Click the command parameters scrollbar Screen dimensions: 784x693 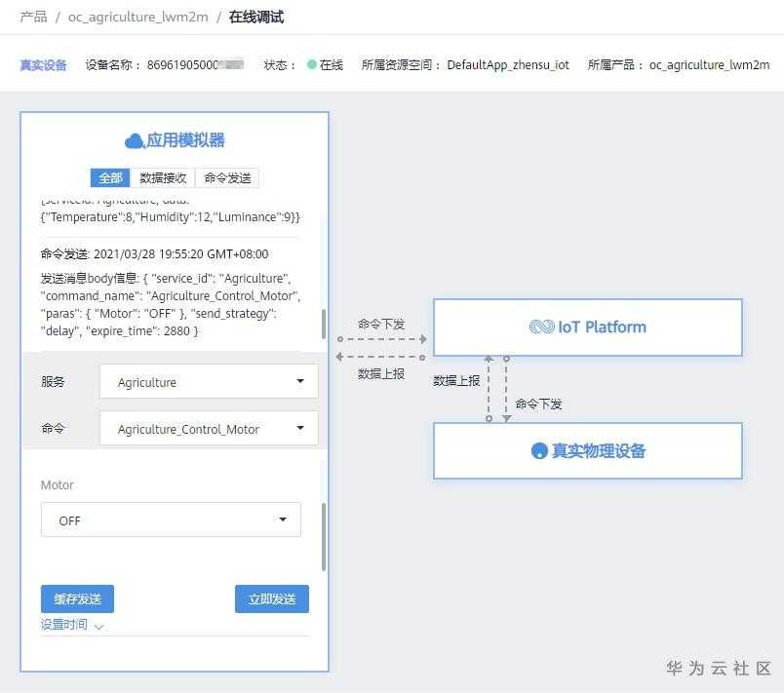pyautogui.click(x=324, y=537)
